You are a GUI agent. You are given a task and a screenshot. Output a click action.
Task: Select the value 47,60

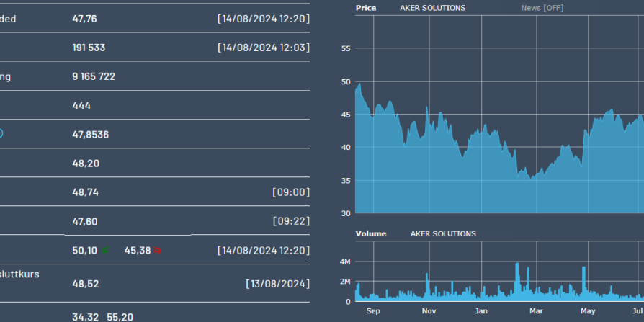click(x=85, y=222)
